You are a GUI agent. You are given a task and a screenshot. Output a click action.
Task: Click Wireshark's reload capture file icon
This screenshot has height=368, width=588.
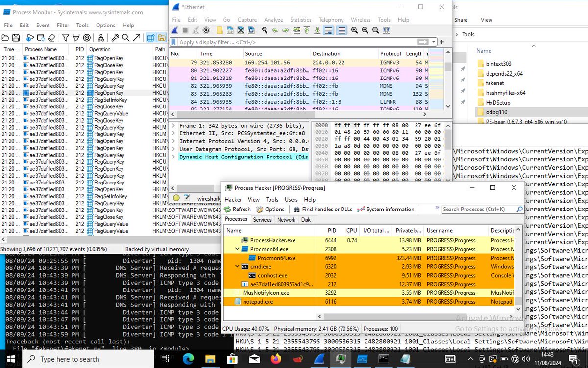(251, 30)
